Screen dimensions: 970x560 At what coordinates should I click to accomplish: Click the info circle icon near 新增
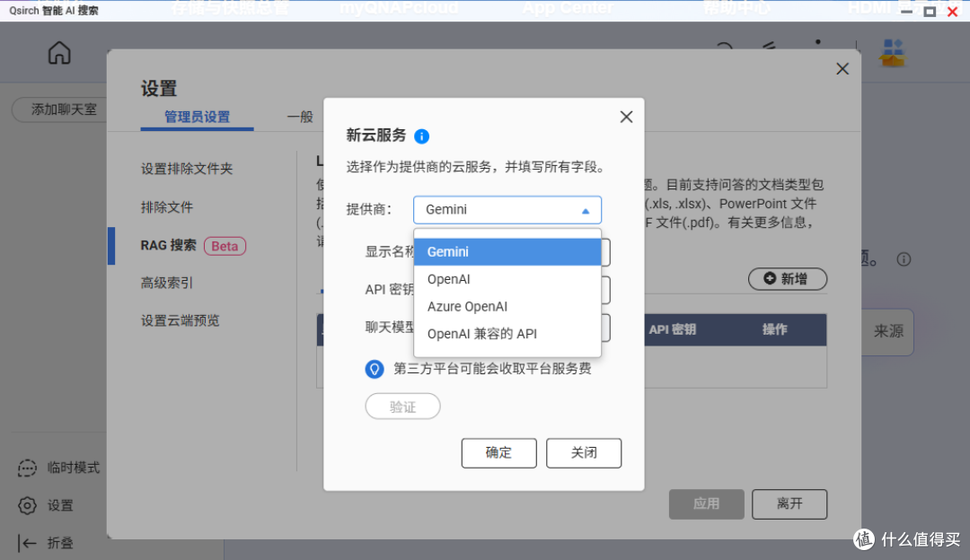904,259
